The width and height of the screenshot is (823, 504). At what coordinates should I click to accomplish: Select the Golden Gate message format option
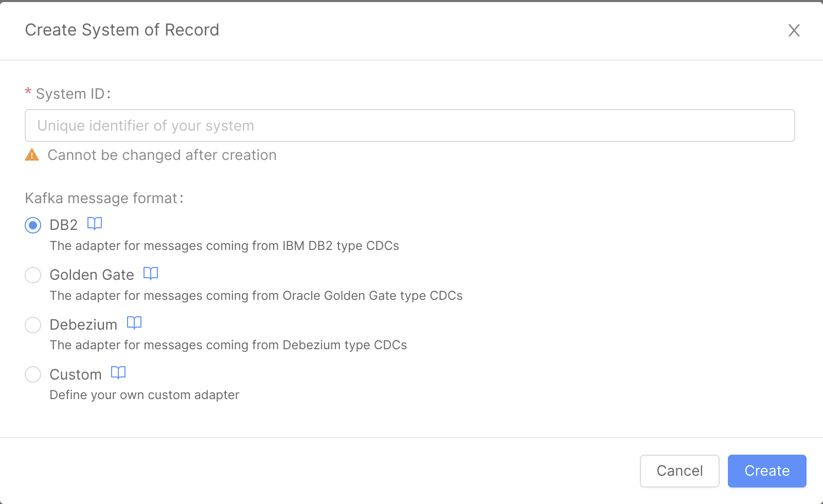coord(32,275)
